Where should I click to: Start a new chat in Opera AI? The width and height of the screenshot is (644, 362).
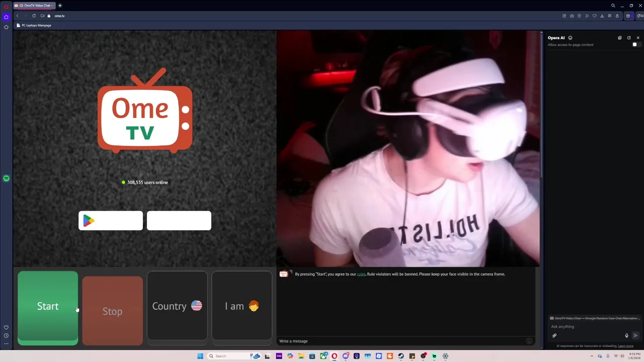coord(620,38)
